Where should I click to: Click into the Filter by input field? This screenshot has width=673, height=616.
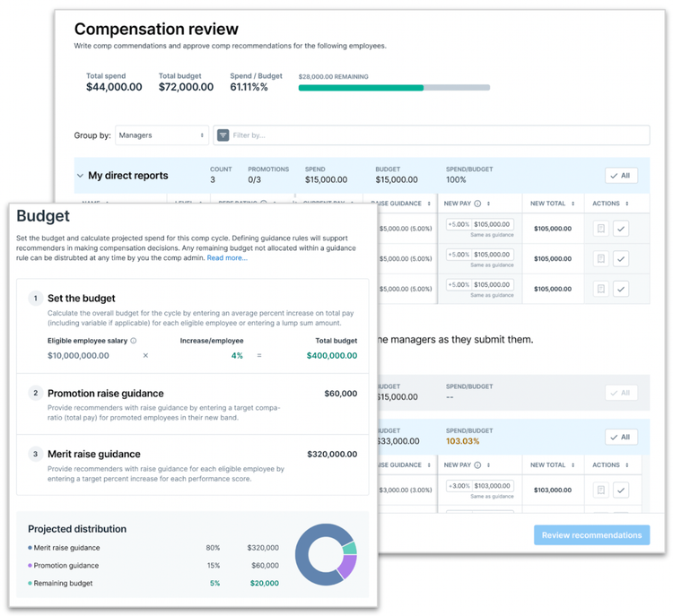[432, 135]
